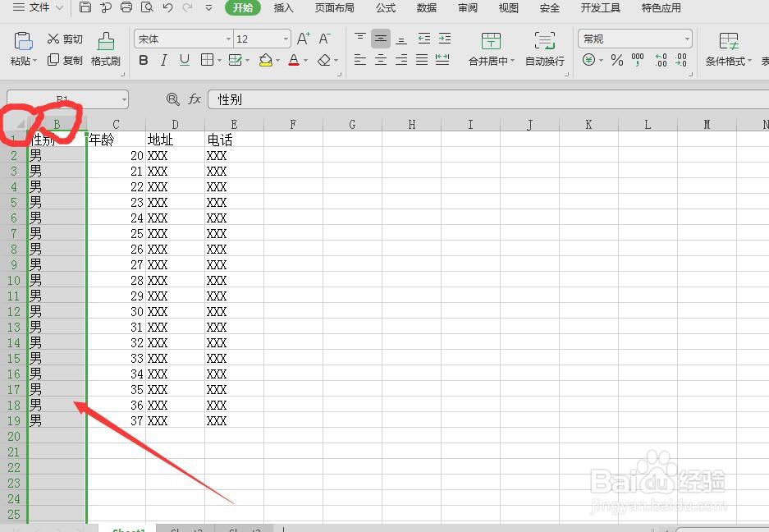Click the 剪切 scissors cut button
The width and height of the screenshot is (769, 532).
(65, 39)
